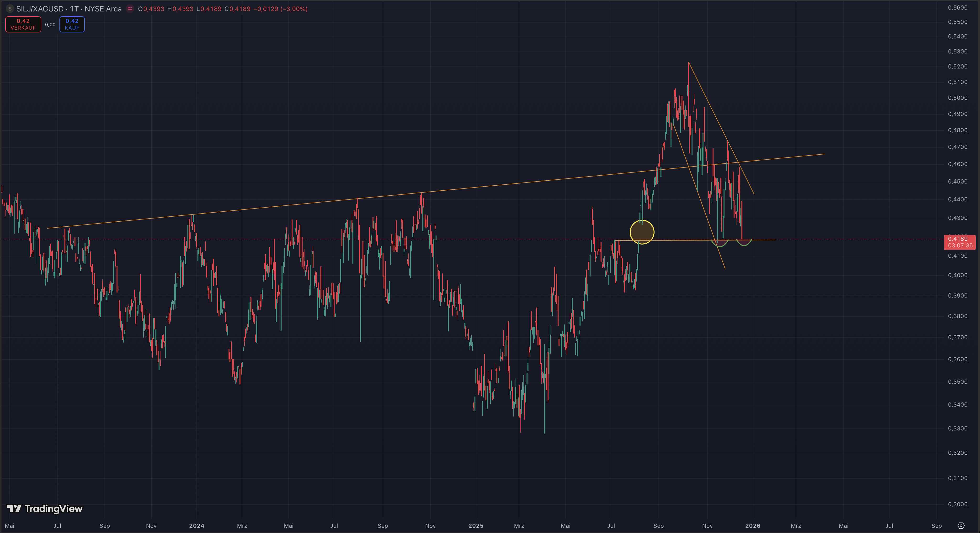Click the pink approximate data status icon
980x533 pixels.
(130, 9)
